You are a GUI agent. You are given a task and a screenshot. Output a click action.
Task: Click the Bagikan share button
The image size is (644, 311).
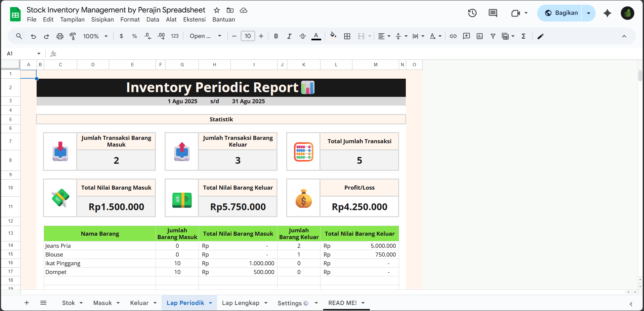(x=561, y=13)
